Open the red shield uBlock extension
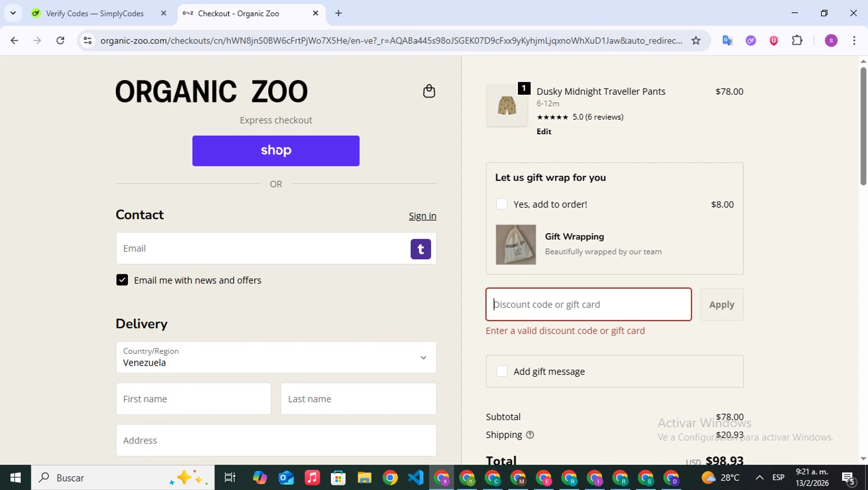 [x=774, y=40]
